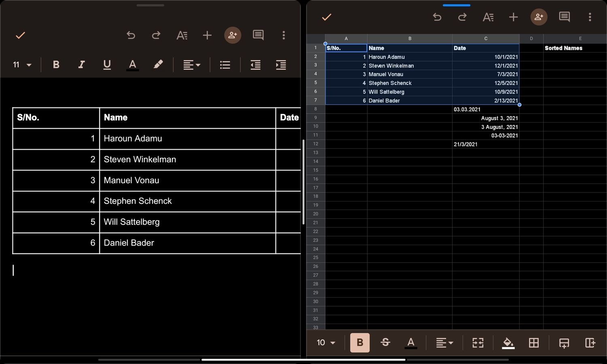This screenshot has width=607, height=364.
Task: Open text format options in Docs
Action: pyautogui.click(x=182, y=35)
